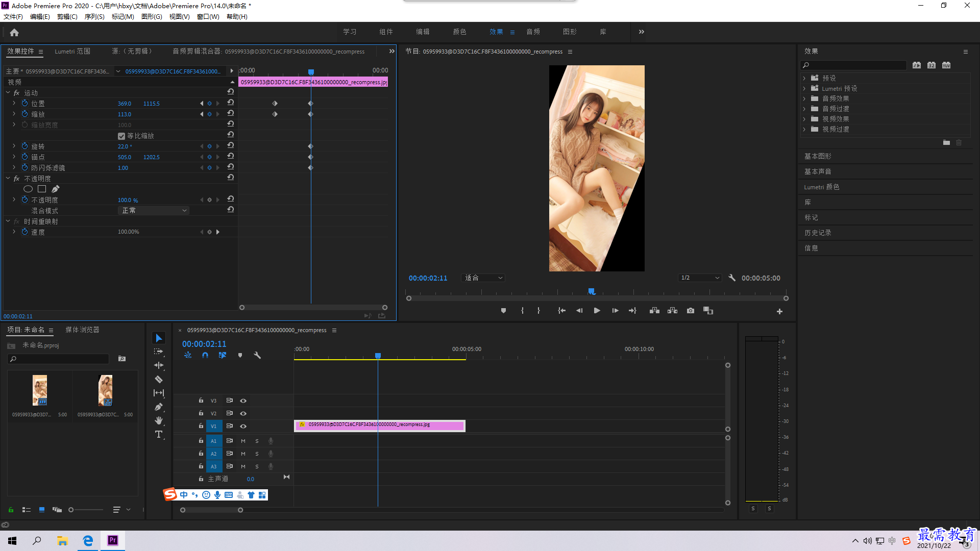Open the 适合 zoom level dropdown
The image size is (980, 551).
coord(483,278)
